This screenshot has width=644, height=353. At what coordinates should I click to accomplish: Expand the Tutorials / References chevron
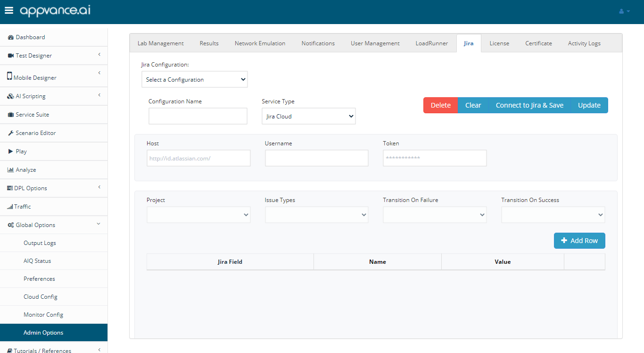[99, 350]
